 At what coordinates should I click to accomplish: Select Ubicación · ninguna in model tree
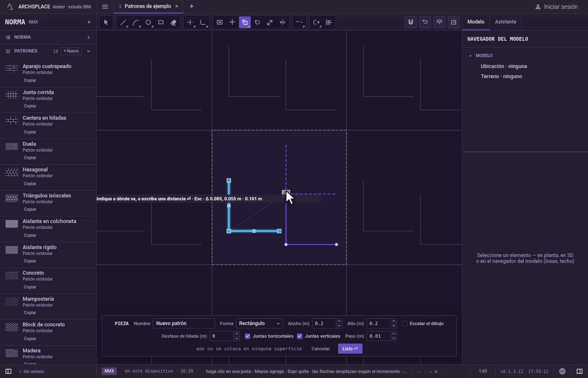click(504, 66)
